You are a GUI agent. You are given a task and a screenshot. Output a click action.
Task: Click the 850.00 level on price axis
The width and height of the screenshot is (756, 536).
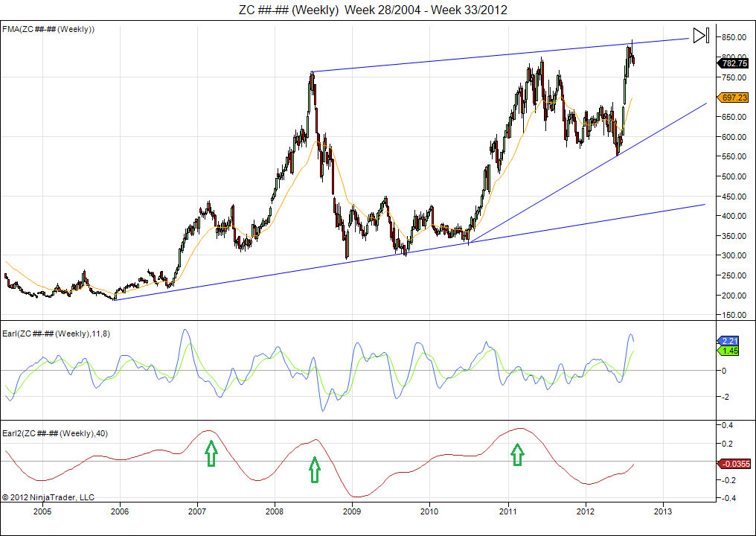tap(734, 37)
